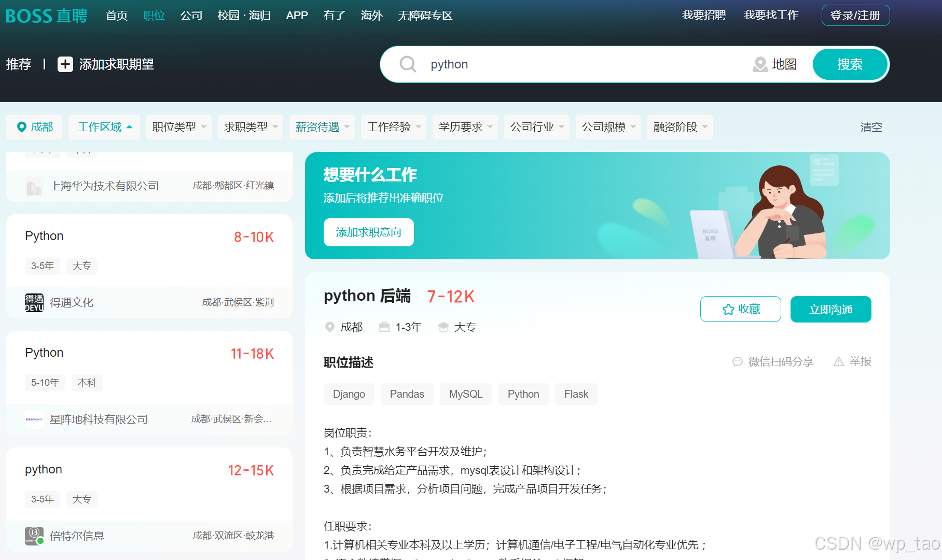Click the WeChat share bubble icon
942x560 pixels.
click(737, 361)
